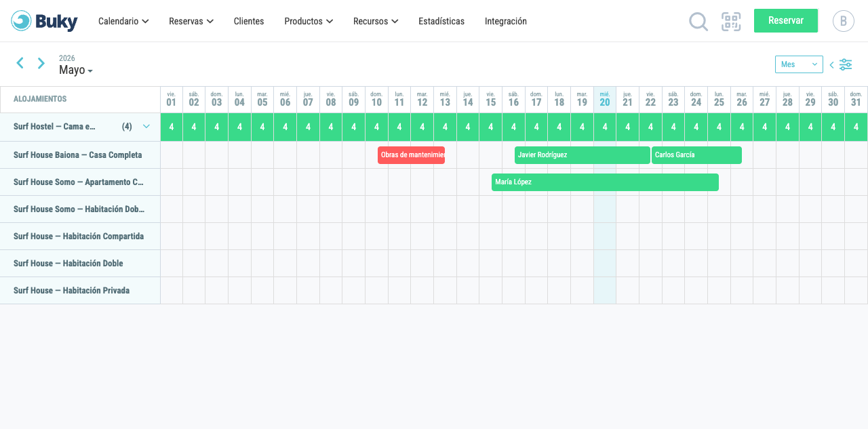Select Surf House — Habitación Doble row
Screen dimensions: 868x429
click(x=80, y=264)
